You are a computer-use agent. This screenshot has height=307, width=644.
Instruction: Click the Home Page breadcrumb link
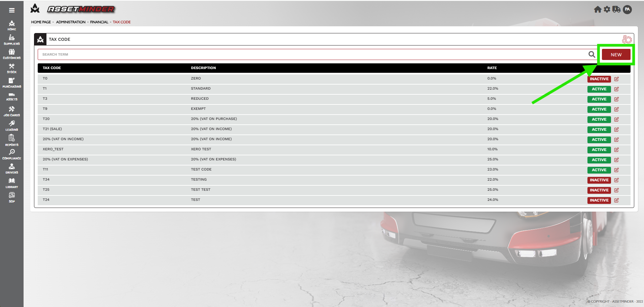point(41,22)
